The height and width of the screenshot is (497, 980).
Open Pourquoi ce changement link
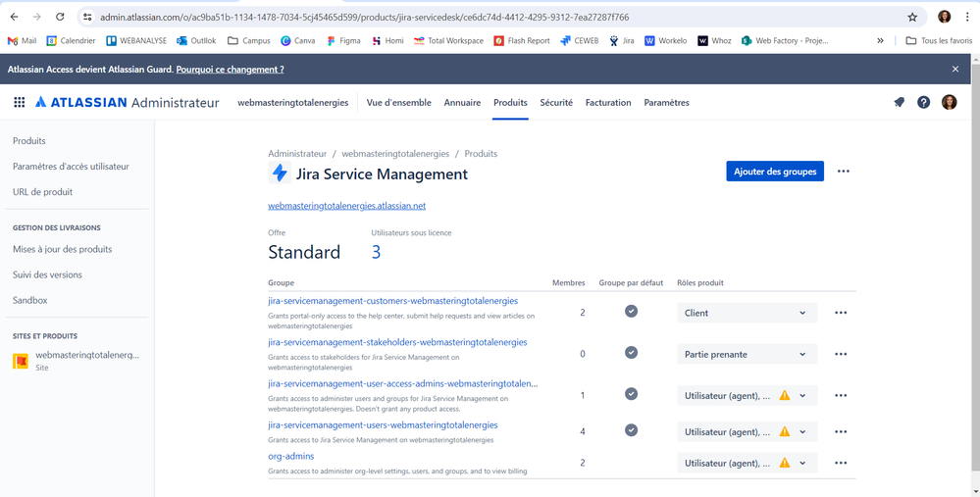coord(230,70)
